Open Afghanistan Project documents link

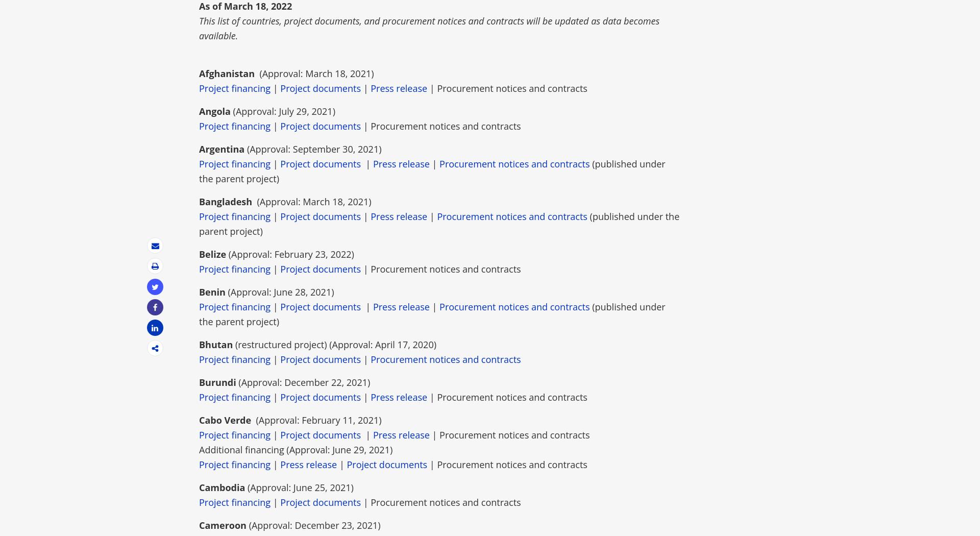(x=321, y=88)
